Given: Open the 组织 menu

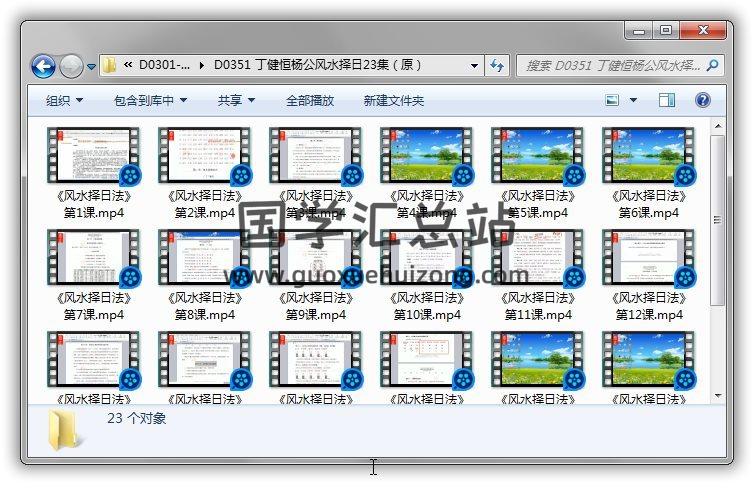Looking at the screenshot, I should 64,100.
